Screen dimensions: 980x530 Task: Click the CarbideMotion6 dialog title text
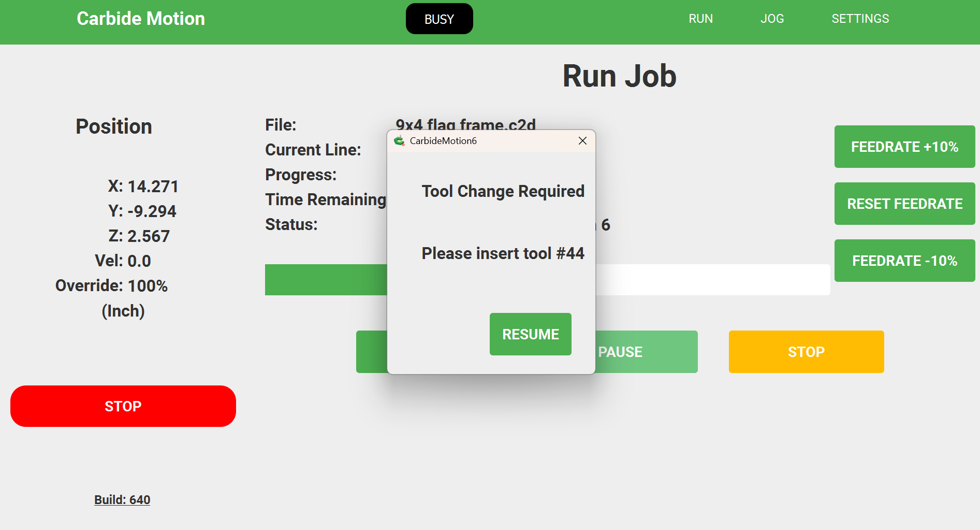tap(443, 141)
